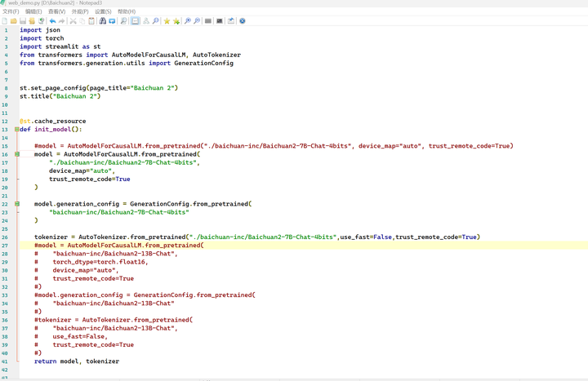
Task: Toggle the highlighted Word Wrap toolbar button
Action: [135, 21]
